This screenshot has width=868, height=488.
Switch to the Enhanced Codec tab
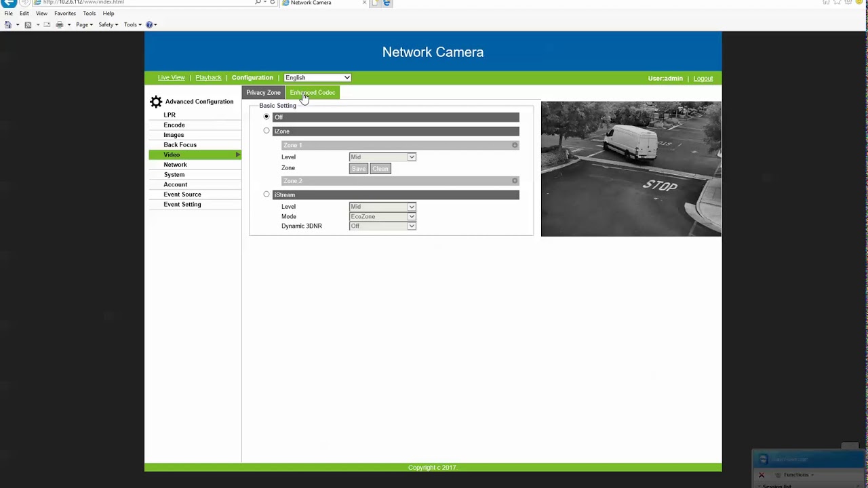(313, 93)
